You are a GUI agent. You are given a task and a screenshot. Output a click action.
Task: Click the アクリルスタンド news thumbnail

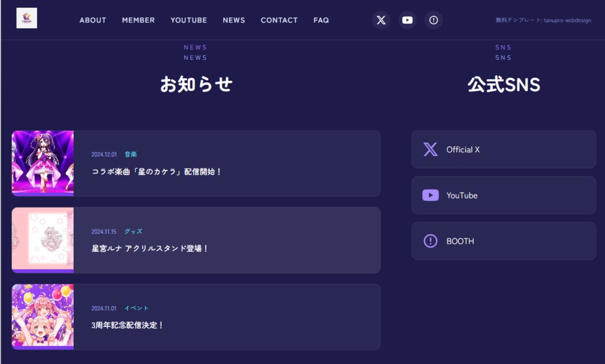43,240
